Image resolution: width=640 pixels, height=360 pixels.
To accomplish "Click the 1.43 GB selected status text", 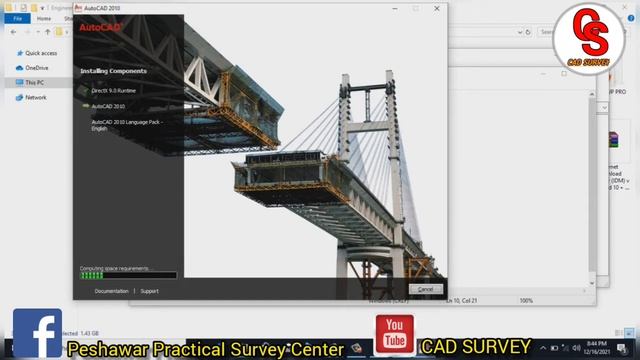I will point(80,333).
